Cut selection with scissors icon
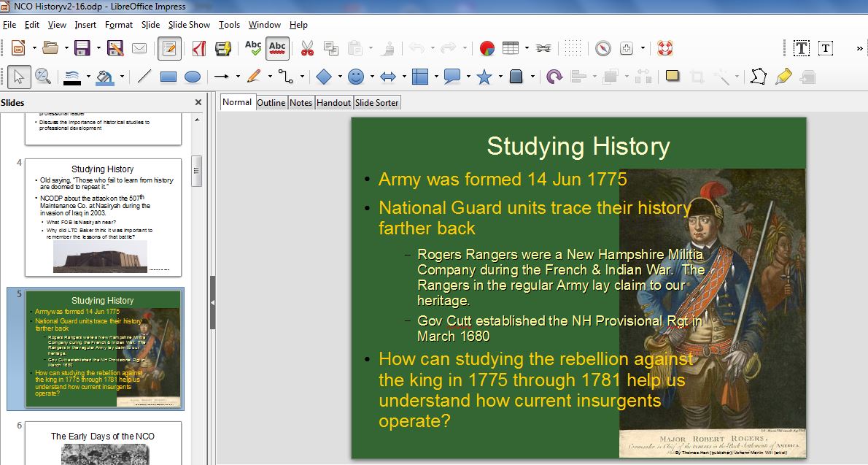The height and width of the screenshot is (465, 868). [x=307, y=49]
